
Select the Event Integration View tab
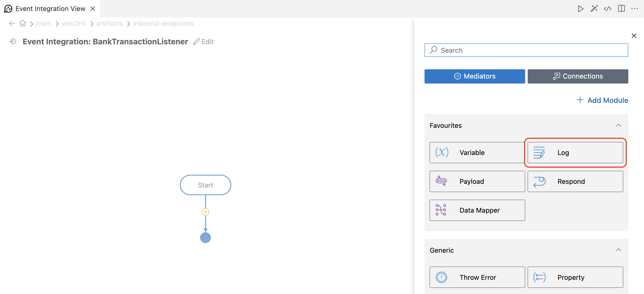pyautogui.click(x=50, y=9)
